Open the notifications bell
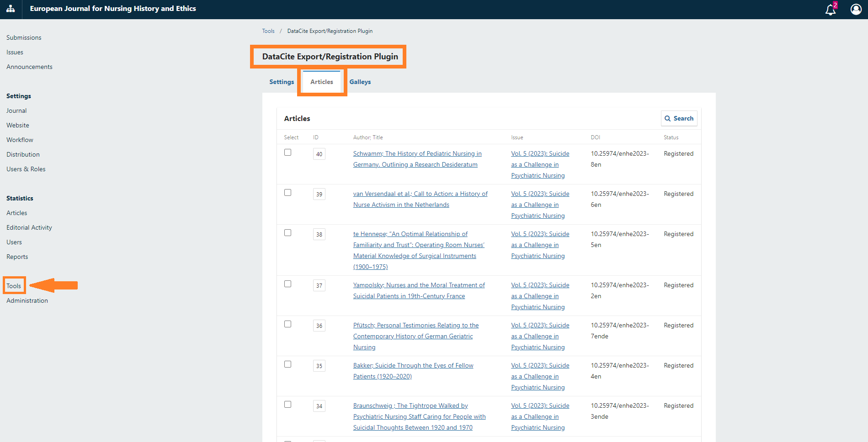The width and height of the screenshot is (868, 442). (830, 10)
